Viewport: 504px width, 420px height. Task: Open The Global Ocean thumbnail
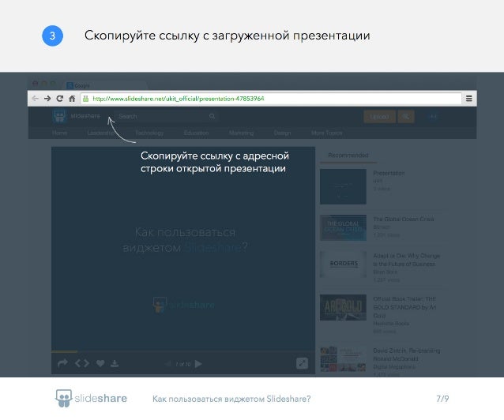(343, 227)
